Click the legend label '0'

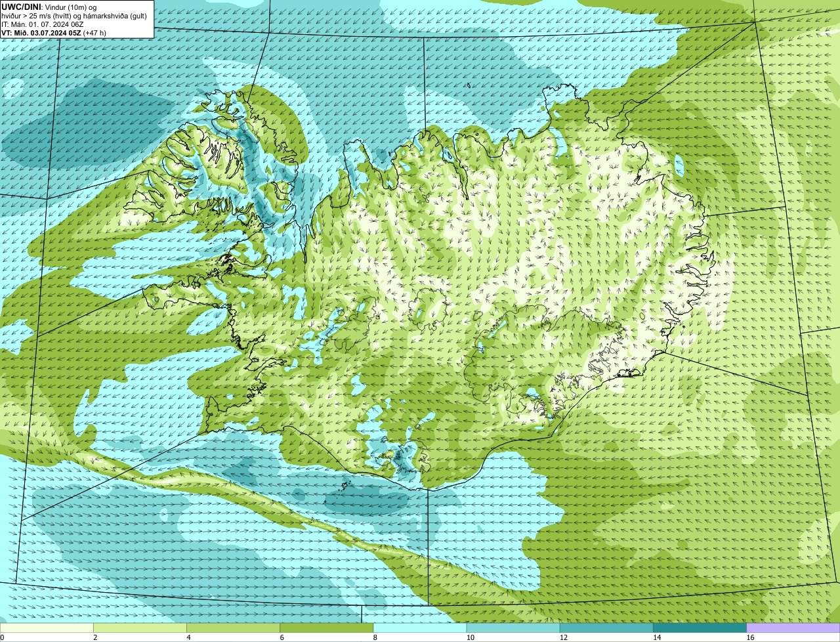(2, 637)
